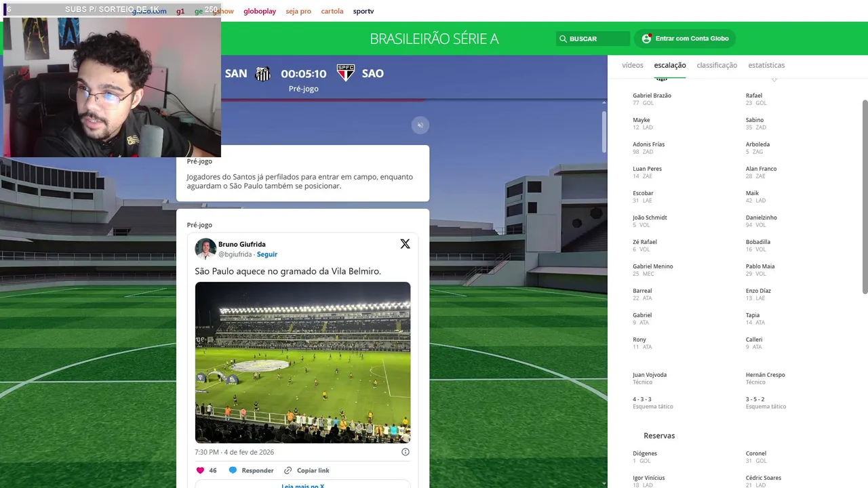This screenshot has width=868, height=488.
Task: Click the search magnifier icon
Action: (563, 39)
